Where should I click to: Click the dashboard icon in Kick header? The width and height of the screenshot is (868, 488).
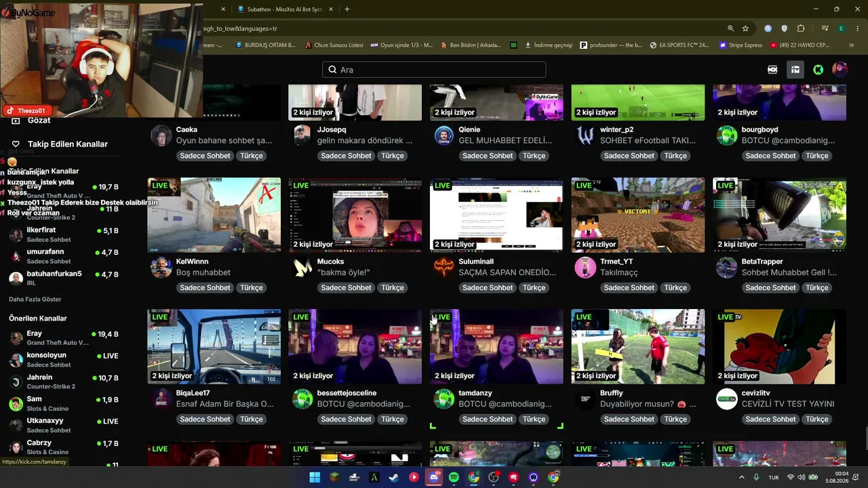(x=795, y=69)
